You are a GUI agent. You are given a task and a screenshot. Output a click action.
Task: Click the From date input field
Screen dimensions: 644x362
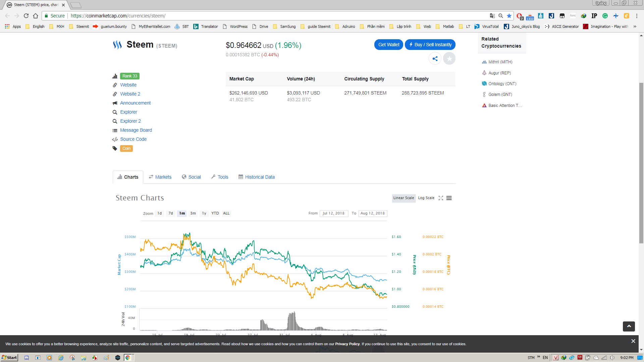334,214
